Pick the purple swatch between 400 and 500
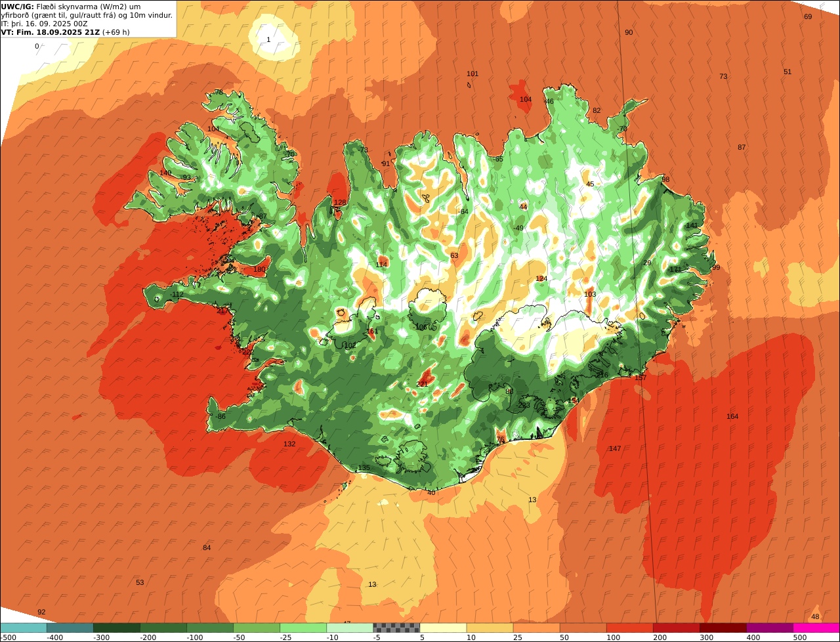 click(x=769, y=628)
